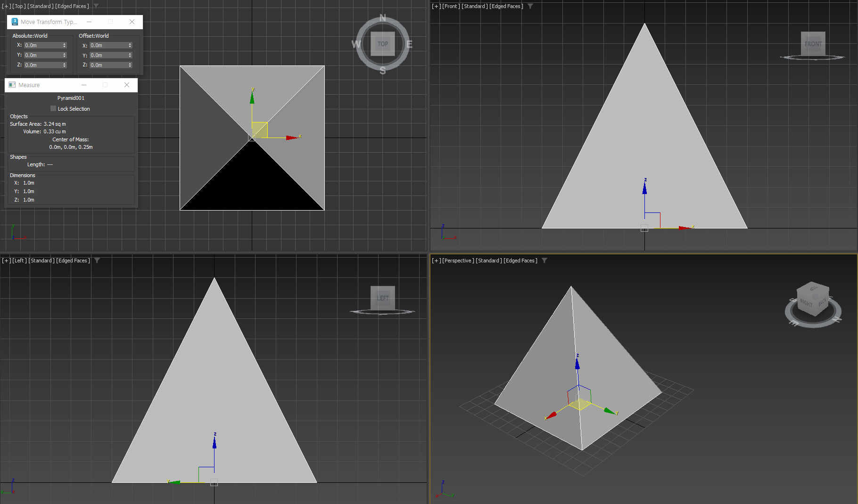The height and width of the screenshot is (504, 858).
Task: Click the Offset World Z spinner arrows
Action: click(130, 65)
